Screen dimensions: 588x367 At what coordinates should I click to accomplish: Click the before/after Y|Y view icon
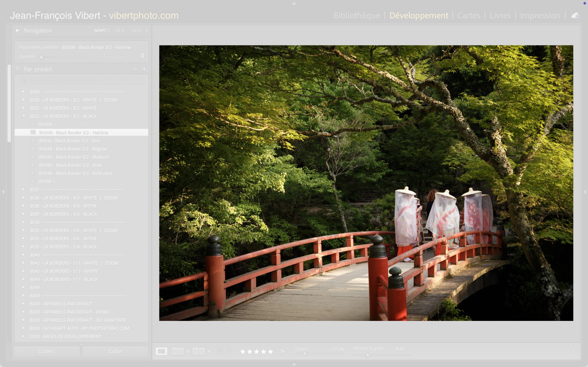[198, 351]
